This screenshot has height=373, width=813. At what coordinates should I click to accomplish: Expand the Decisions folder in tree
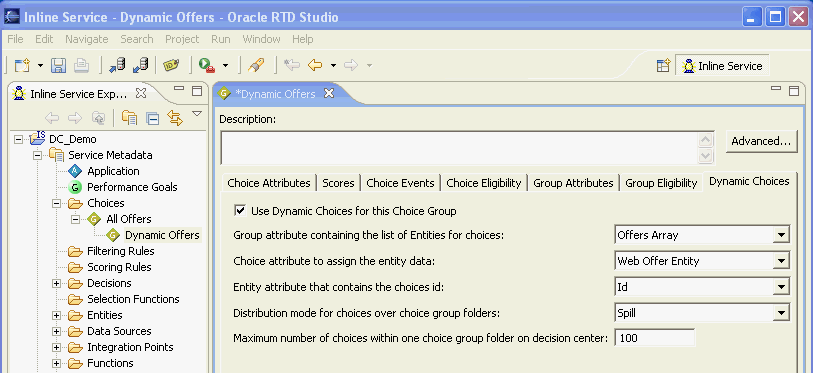pos(57,283)
